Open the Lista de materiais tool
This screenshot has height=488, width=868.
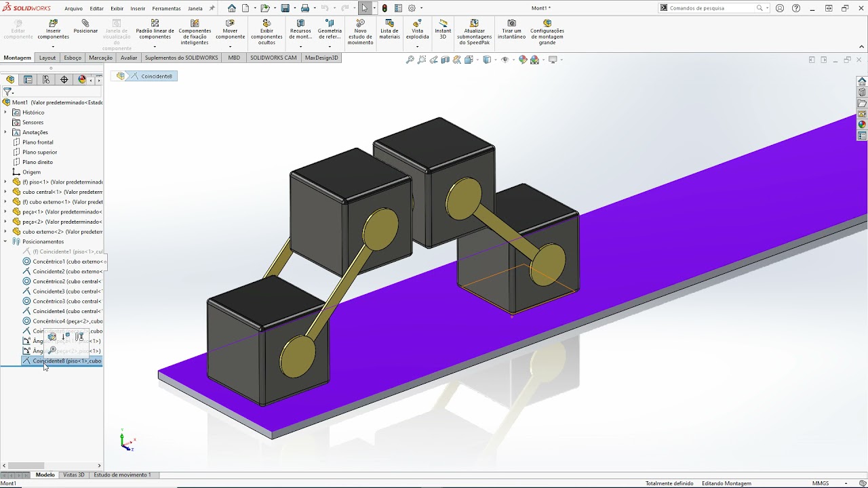[x=389, y=28]
